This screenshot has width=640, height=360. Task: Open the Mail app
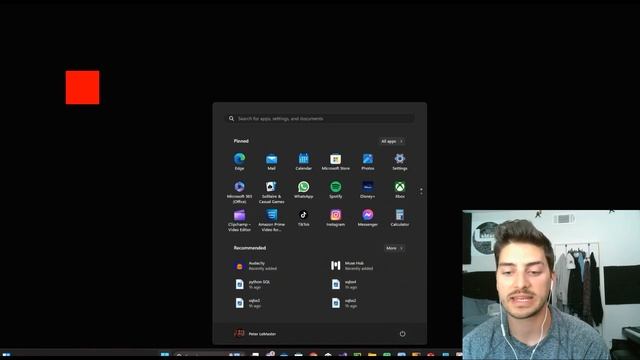271,162
